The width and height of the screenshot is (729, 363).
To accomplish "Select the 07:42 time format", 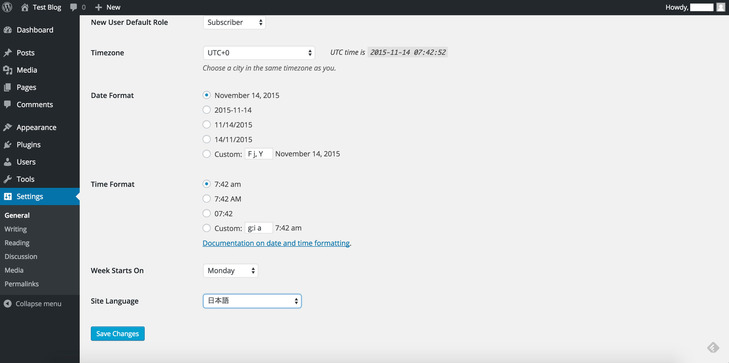I will click(207, 213).
